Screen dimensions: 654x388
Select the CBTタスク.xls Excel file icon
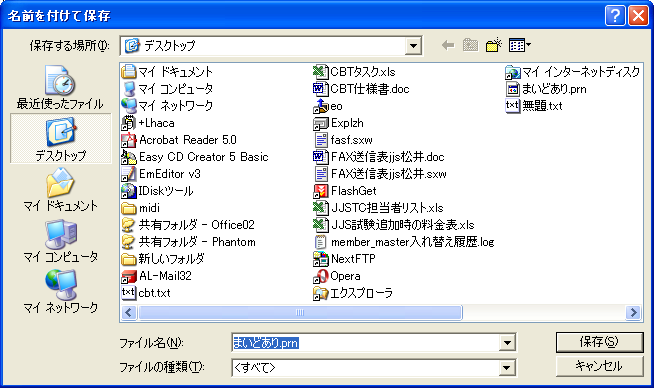click(320, 72)
